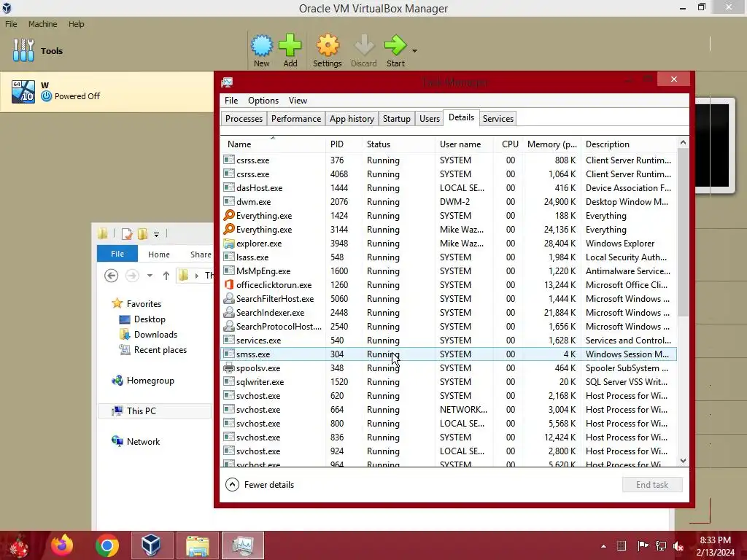
Task: Switch to the Users tab
Action: coord(429,119)
